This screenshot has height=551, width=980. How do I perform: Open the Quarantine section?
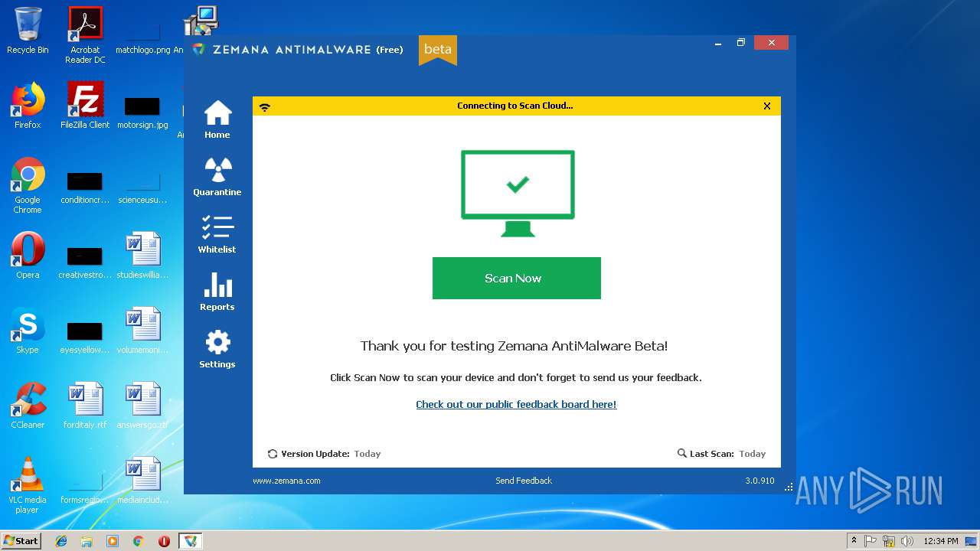217,178
